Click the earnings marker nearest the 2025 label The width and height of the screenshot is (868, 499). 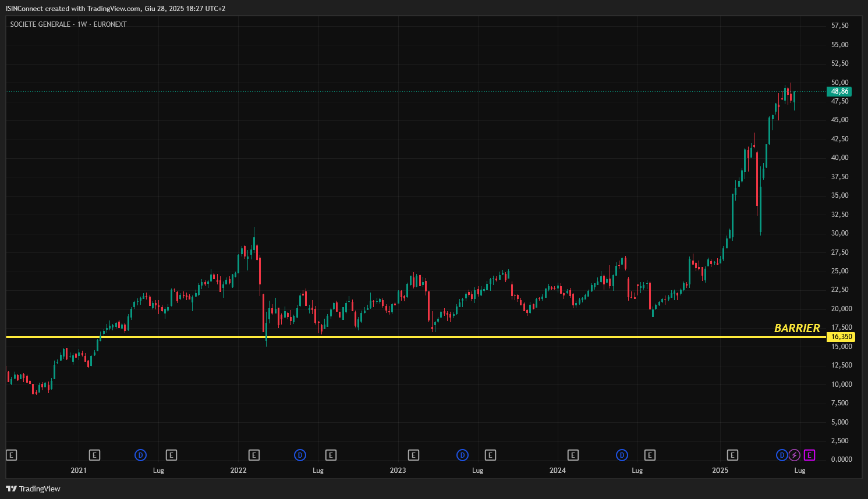click(x=732, y=455)
